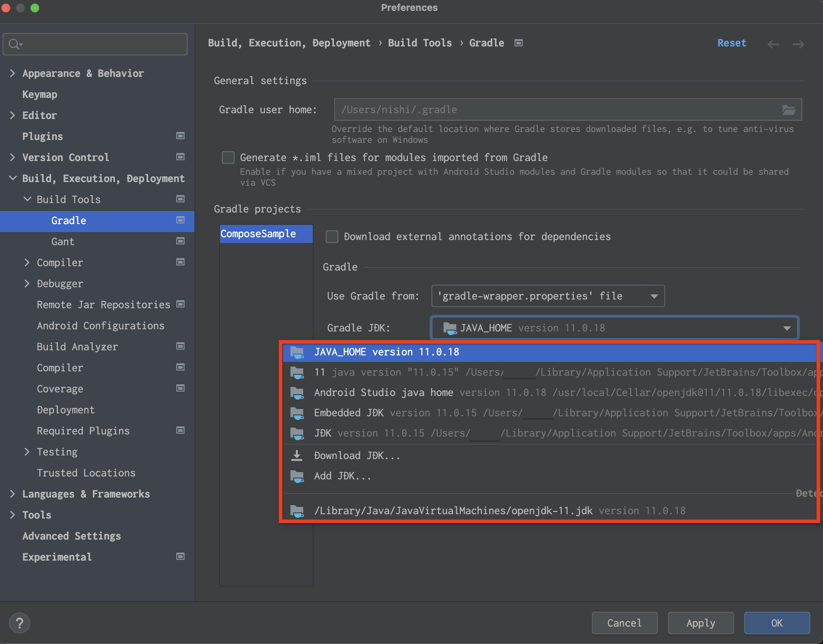The image size is (823, 644).
Task: Click the project-level icon beside Gant
Action: point(180,241)
